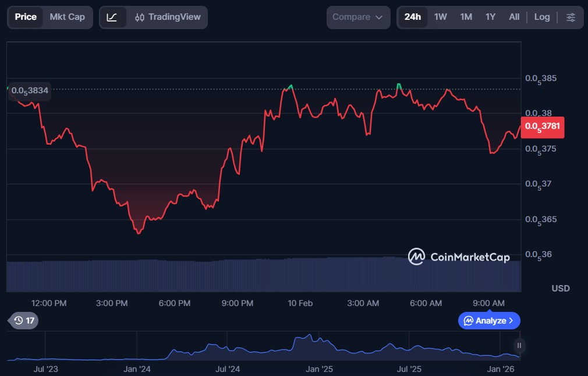Screen dimensions: 588x376
Task: Click the history clock icon badge
Action: [25, 321]
